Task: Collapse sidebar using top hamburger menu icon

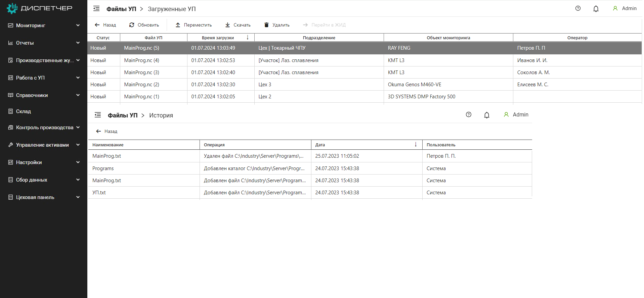Action: pos(96,9)
